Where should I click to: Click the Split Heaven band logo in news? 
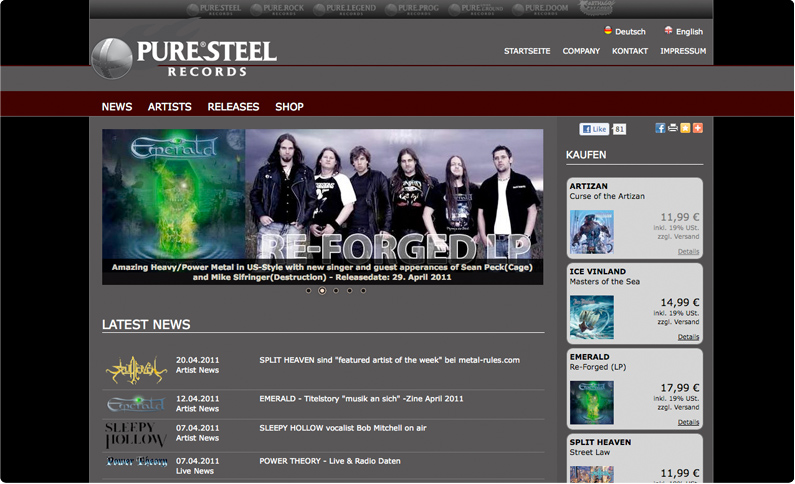coord(136,370)
